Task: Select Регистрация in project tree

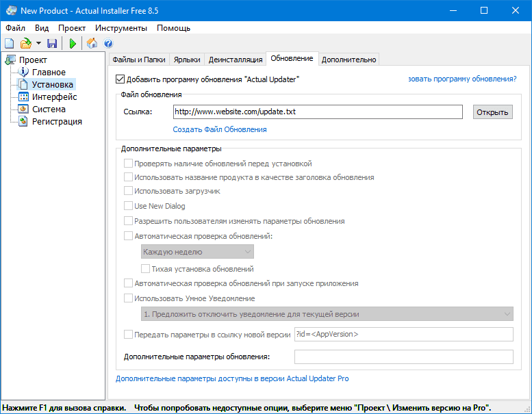Action: 57,121
